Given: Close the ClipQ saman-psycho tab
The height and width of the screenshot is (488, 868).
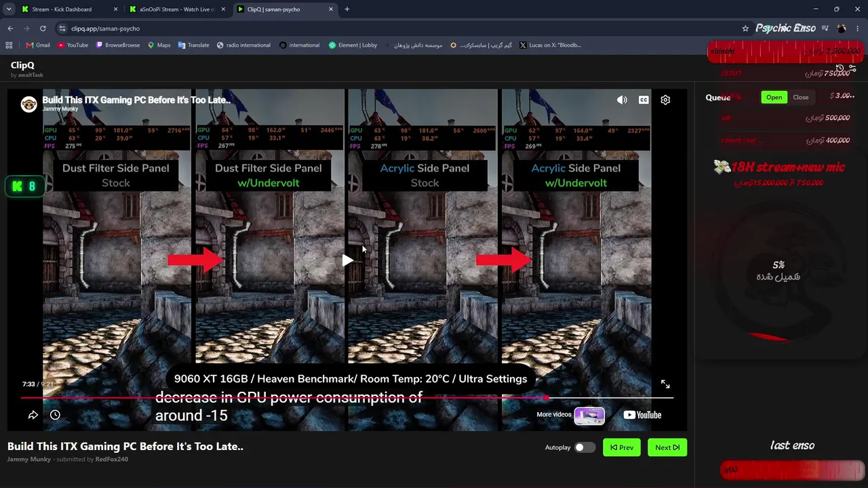Looking at the screenshot, I should click(x=331, y=9).
